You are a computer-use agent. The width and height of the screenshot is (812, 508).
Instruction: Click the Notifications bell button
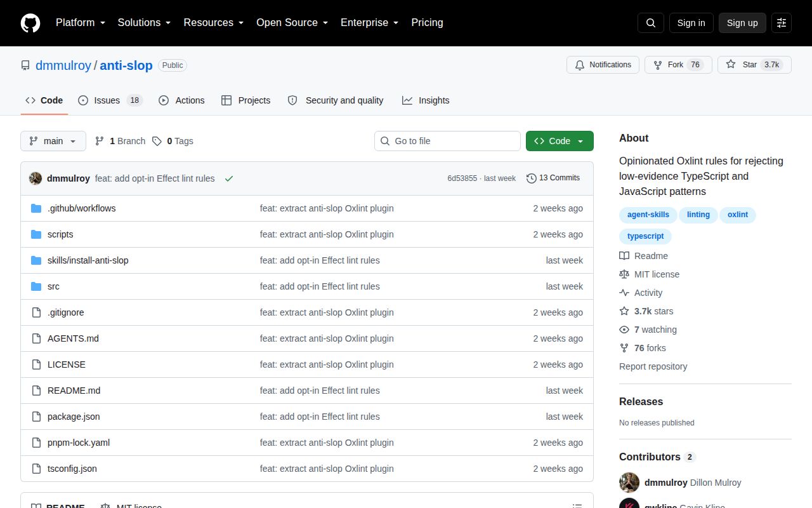(x=603, y=65)
